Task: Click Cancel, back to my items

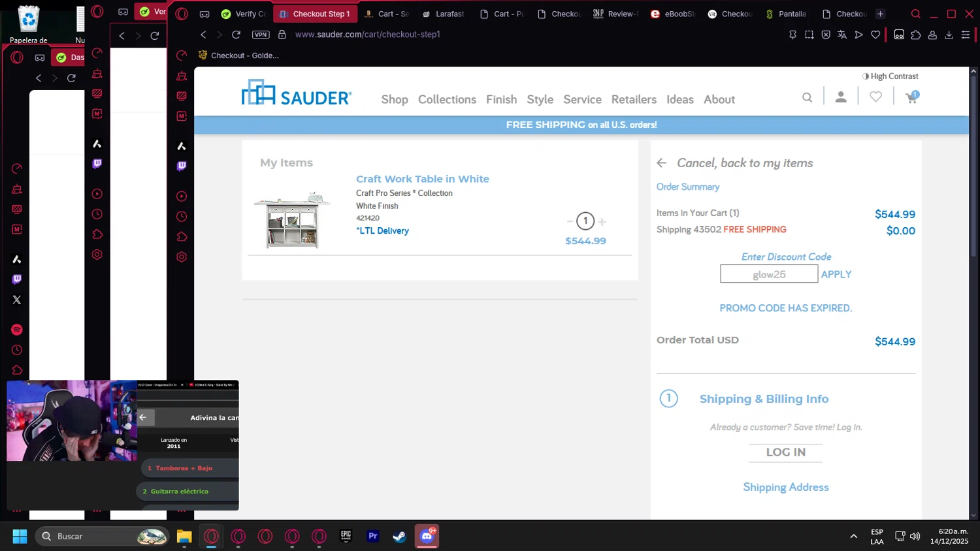Action: [745, 163]
